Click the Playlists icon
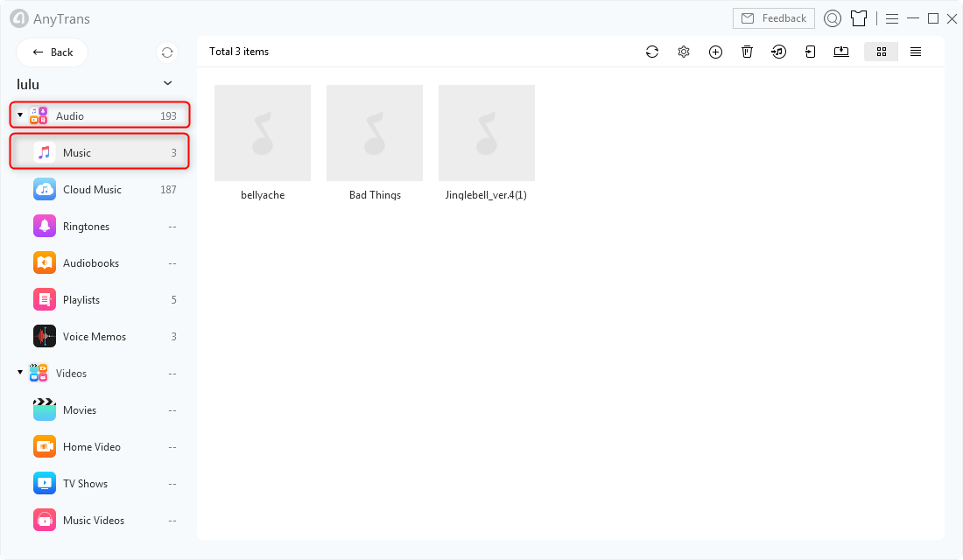 (45, 300)
